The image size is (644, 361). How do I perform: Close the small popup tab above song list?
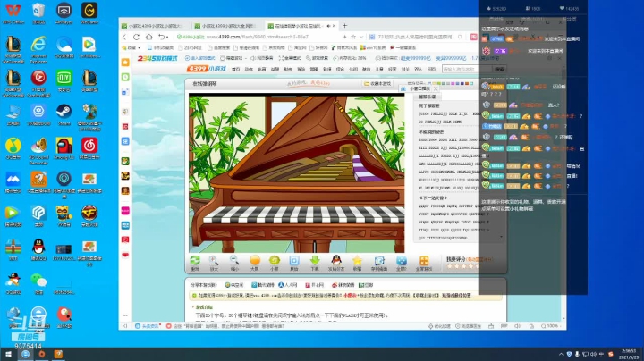pyautogui.click(x=436, y=88)
